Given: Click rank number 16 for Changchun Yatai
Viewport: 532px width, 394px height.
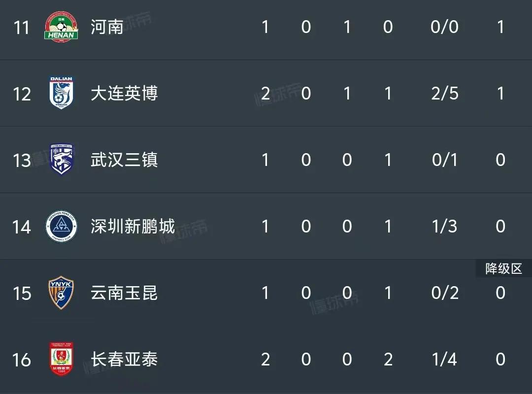Looking at the screenshot, I should click(x=22, y=360).
